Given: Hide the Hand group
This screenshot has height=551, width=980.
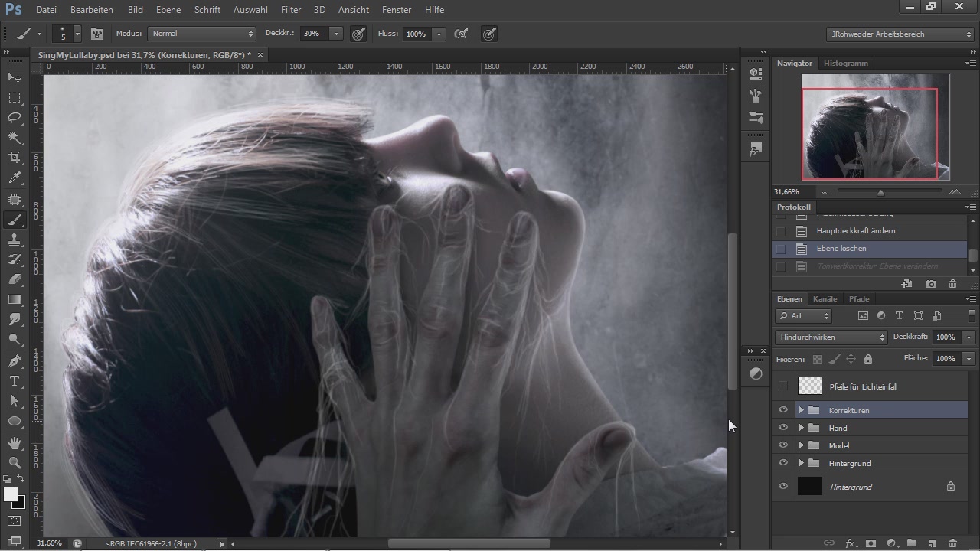Looking at the screenshot, I should point(782,428).
